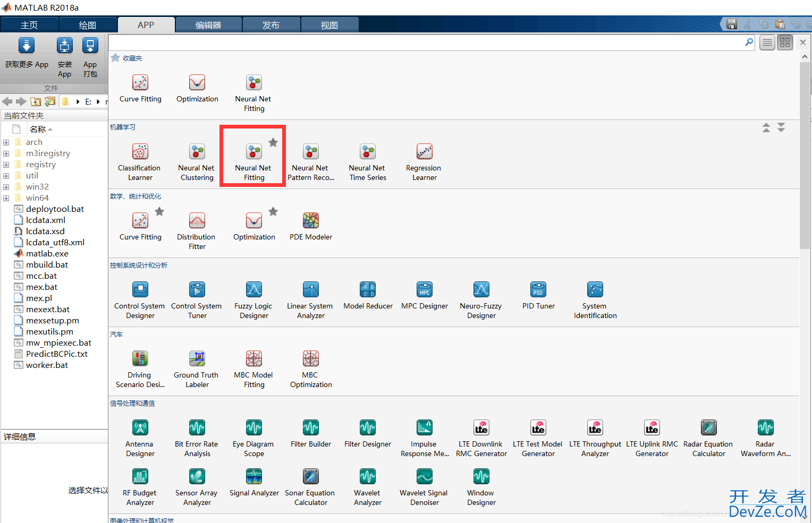
Task: Switch to 绘图 tab
Action: pos(88,25)
